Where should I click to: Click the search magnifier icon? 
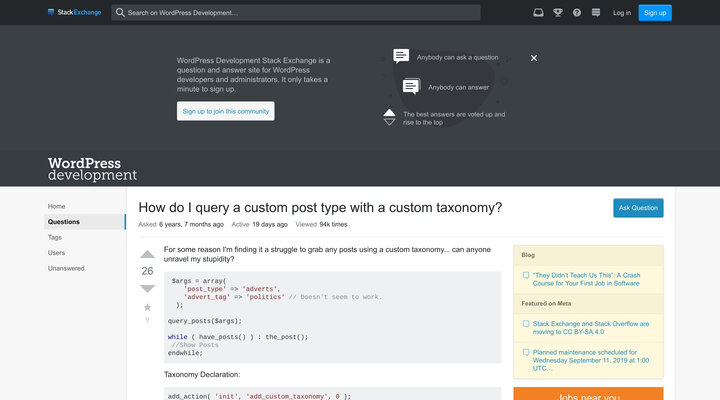pyautogui.click(x=120, y=12)
